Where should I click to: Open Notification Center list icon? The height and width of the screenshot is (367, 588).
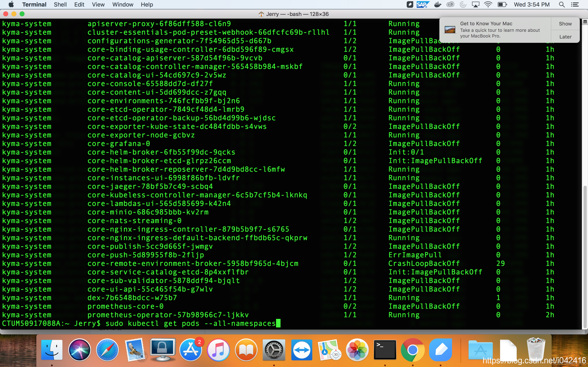click(x=575, y=4)
